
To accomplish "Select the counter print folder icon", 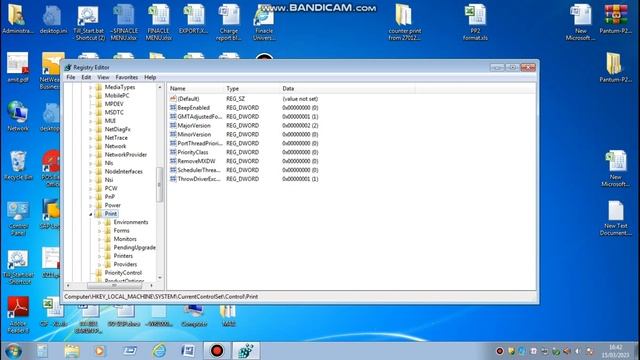I will click(404, 22).
